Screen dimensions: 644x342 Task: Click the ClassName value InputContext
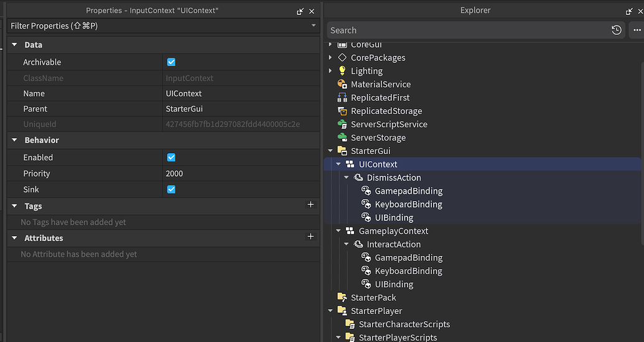[x=189, y=78]
